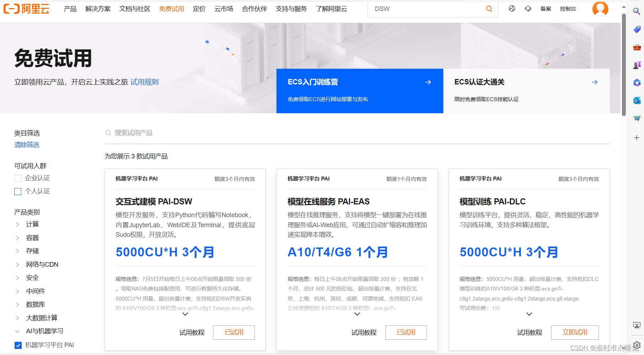Expand the 网络与CDN category
644x355 pixels.
click(17, 265)
